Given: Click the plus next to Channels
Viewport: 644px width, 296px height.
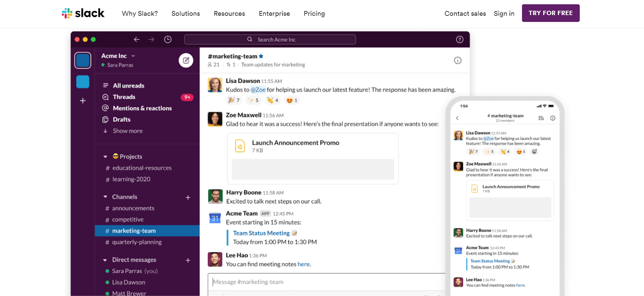Looking at the screenshot, I should 188,197.
